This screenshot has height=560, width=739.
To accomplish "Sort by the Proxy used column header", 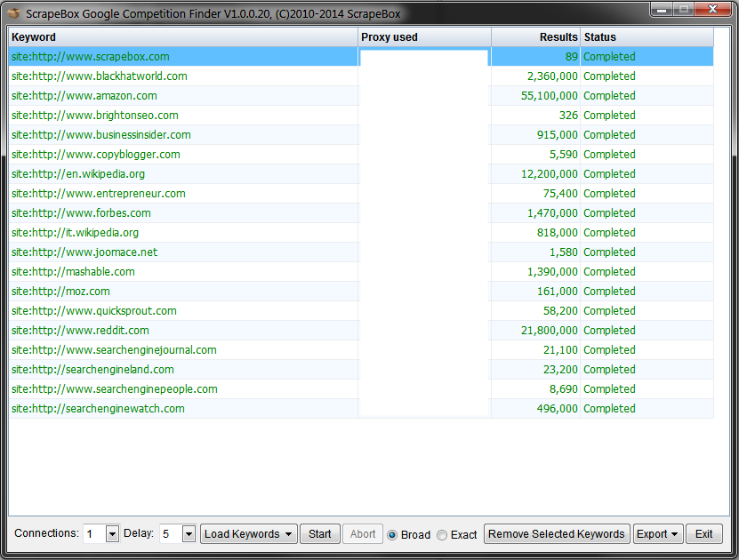I will tap(424, 37).
